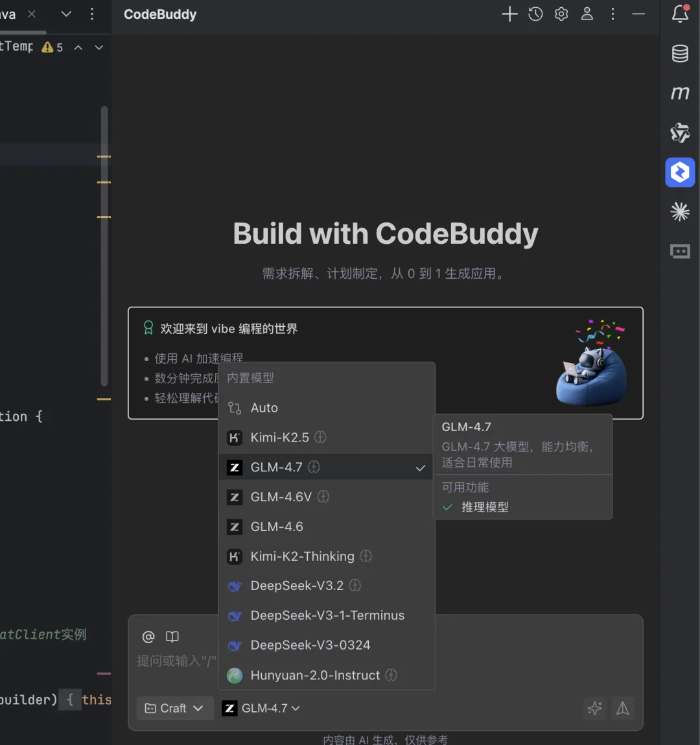Click the send message arrow icon

click(x=623, y=709)
